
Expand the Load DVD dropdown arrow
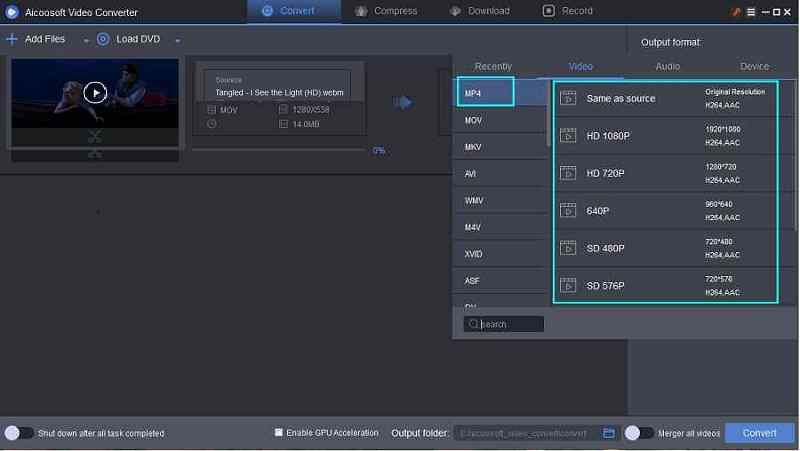178,40
